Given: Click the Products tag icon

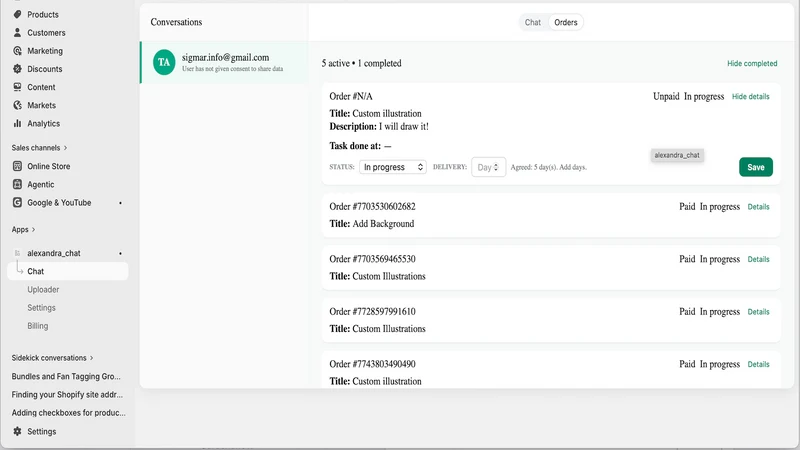Looking at the screenshot, I should (17, 14).
